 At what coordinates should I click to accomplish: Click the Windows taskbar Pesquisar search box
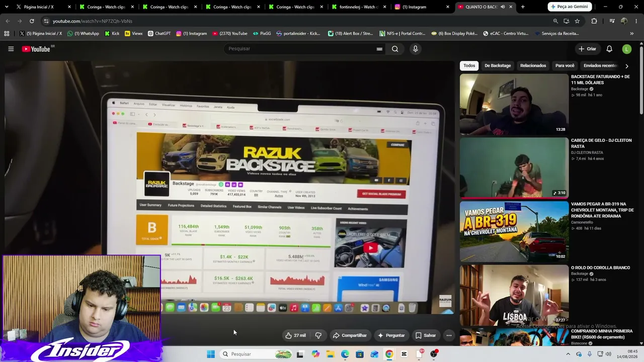pyautogui.click(x=256, y=354)
